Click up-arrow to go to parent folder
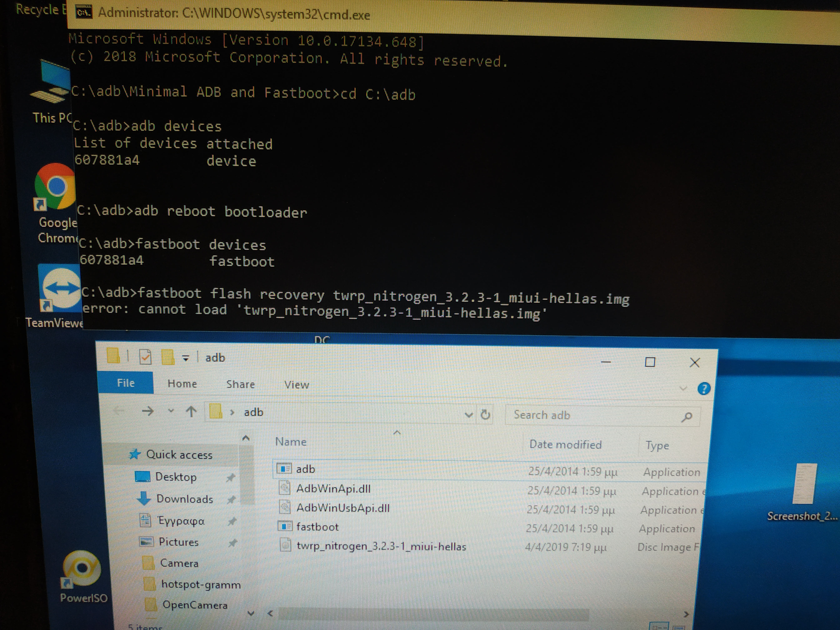The height and width of the screenshot is (630, 840). (x=191, y=411)
